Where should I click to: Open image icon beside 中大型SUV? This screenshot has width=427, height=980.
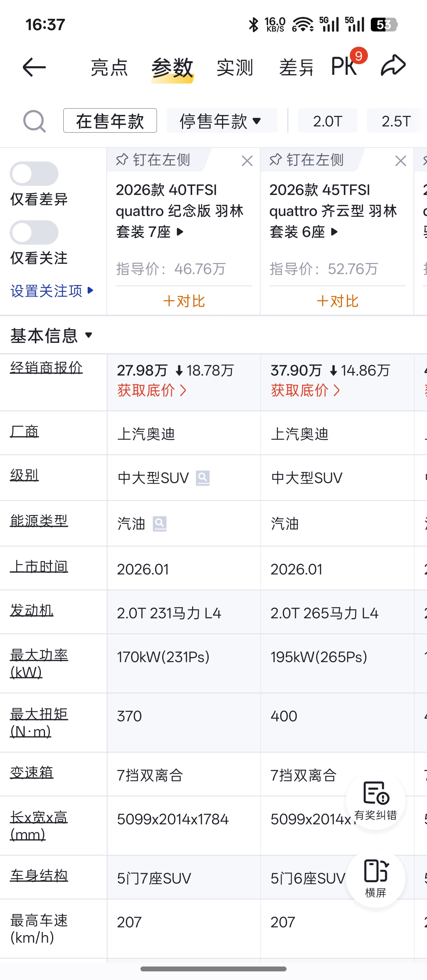(203, 478)
